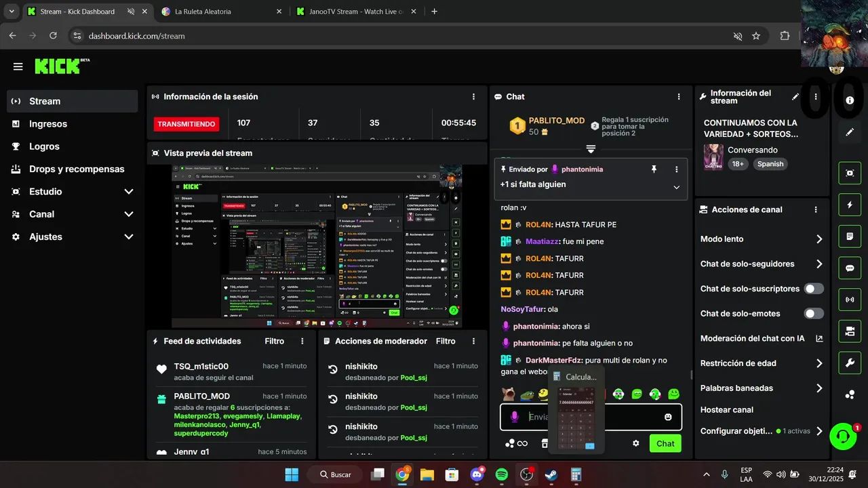Open chat settings with the gear icon
Image resolution: width=868 pixels, height=488 pixels.
pyautogui.click(x=636, y=443)
